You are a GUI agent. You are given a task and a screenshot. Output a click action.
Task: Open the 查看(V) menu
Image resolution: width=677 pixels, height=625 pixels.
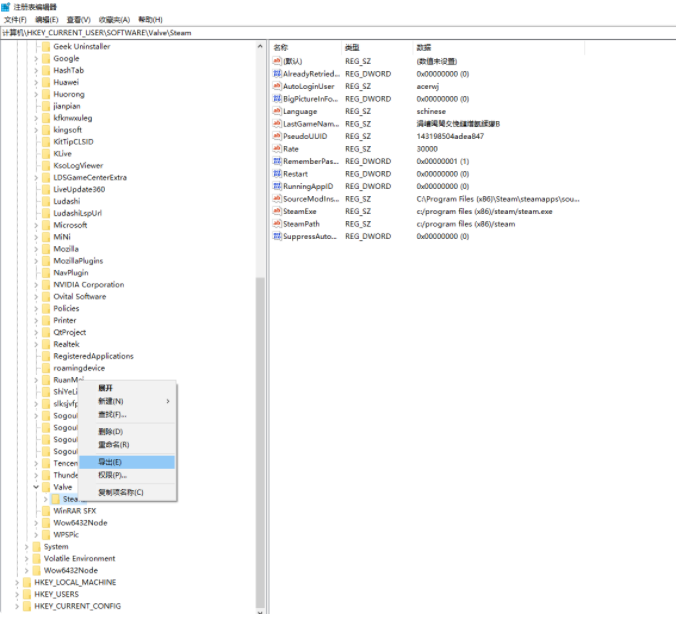coord(79,19)
